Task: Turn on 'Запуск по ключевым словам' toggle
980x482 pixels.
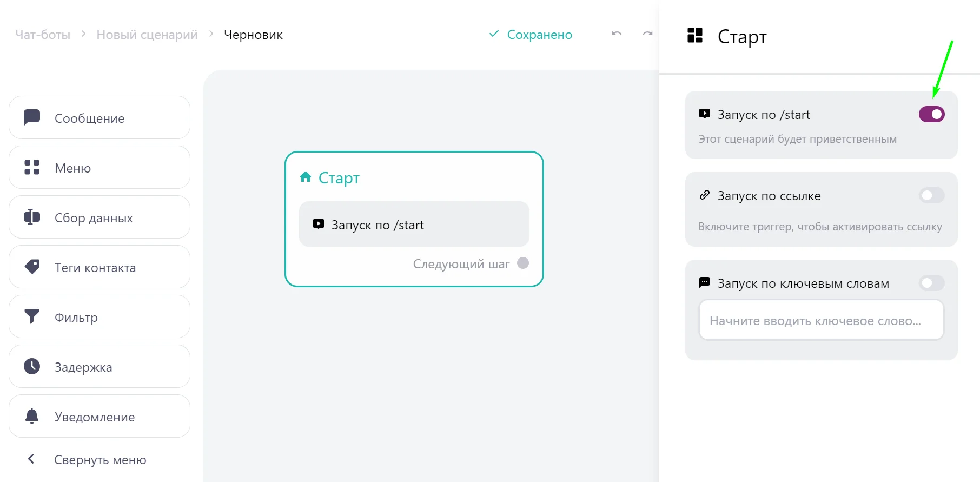Action: pyautogui.click(x=931, y=283)
